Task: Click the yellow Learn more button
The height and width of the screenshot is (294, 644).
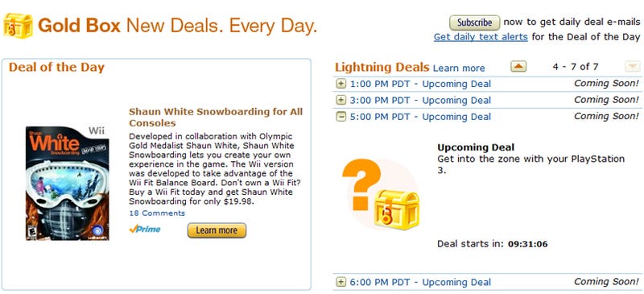Action: click(x=217, y=230)
